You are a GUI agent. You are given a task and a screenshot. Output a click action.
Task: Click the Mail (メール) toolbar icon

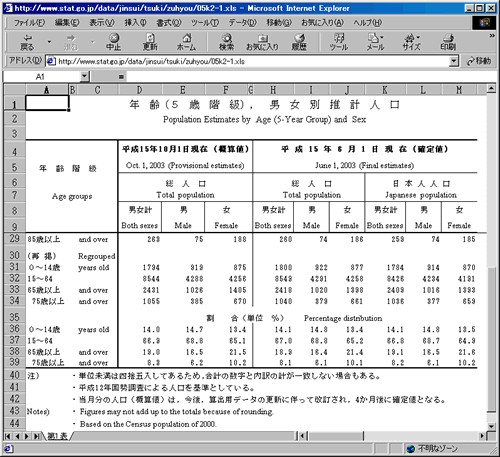coord(375,42)
